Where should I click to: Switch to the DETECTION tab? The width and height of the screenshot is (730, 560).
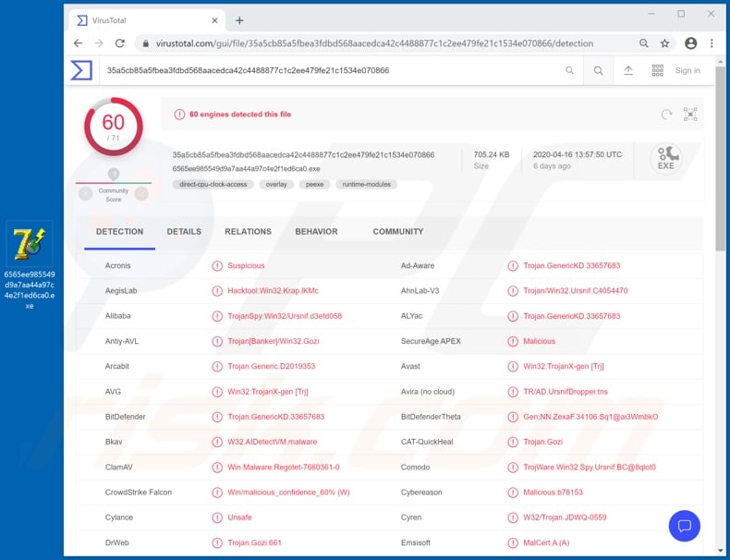pyautogui.click(x=119, y=232)
